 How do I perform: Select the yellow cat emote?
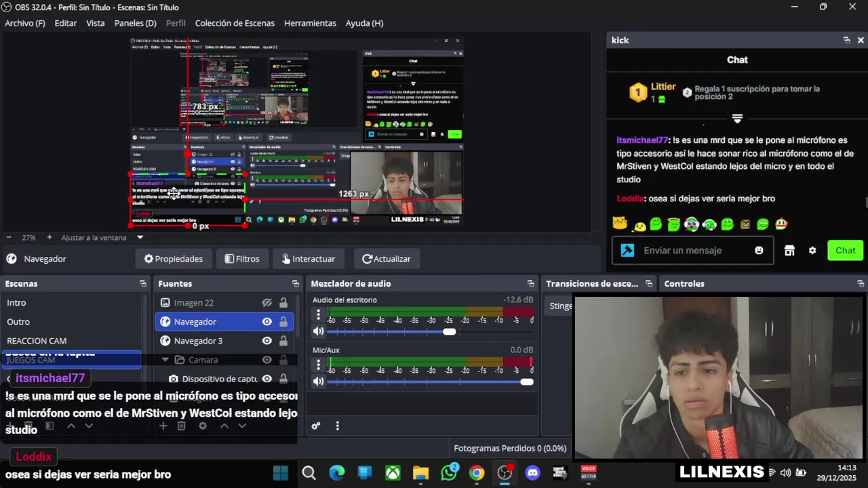[x=619, y=223]
